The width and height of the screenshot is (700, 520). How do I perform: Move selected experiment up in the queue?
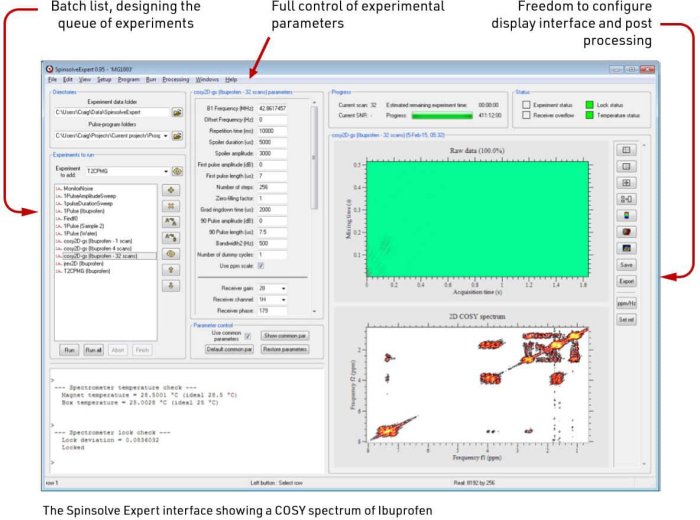pyautogui.click(x=171, y=269)
